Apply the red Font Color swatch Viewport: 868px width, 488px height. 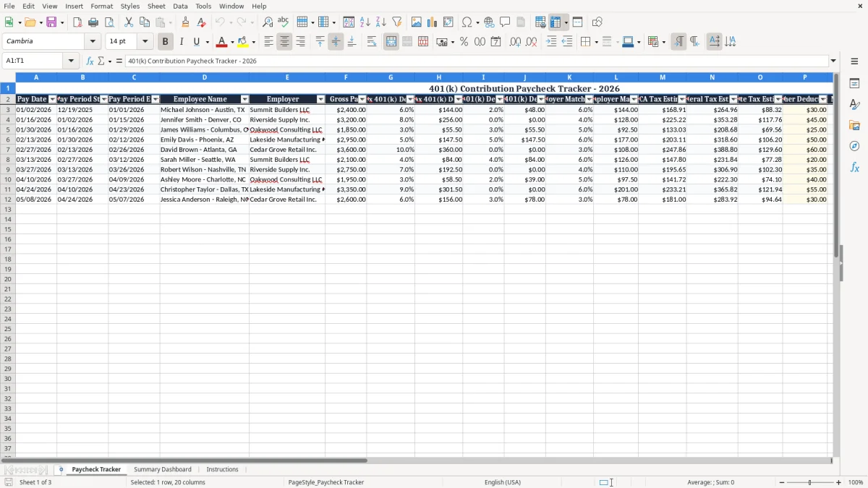222,42
